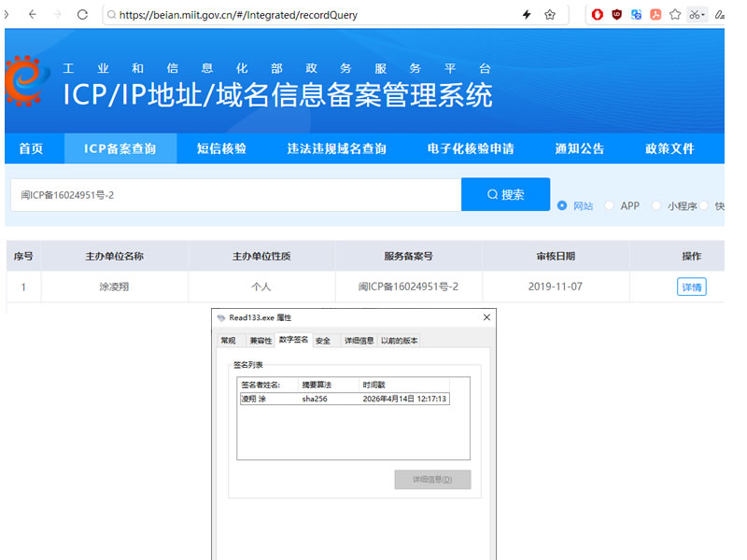Expand the scissors screenshot tool dropdown
Screen dimensions: 747x560
(703, 15)
